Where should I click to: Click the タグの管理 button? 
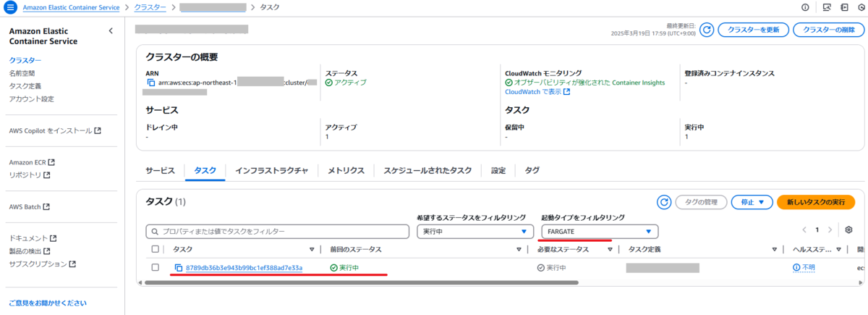tap(700, 202)
